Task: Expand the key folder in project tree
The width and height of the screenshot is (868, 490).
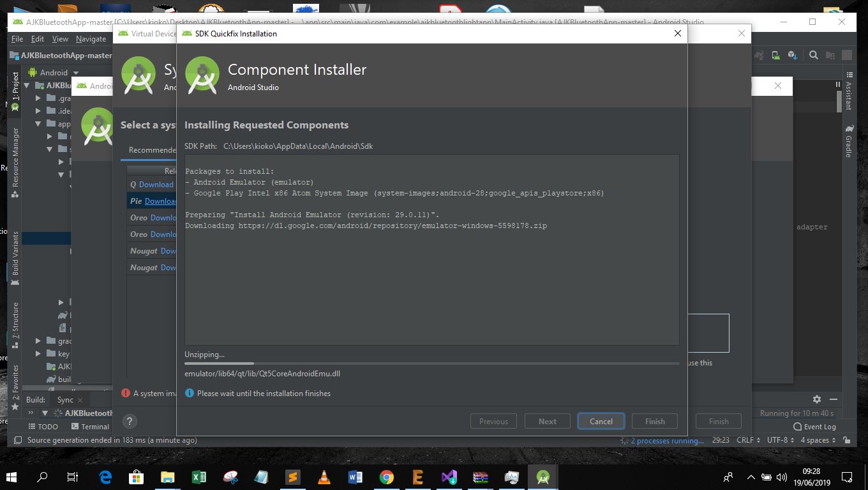Action: [x=38, y=354]
